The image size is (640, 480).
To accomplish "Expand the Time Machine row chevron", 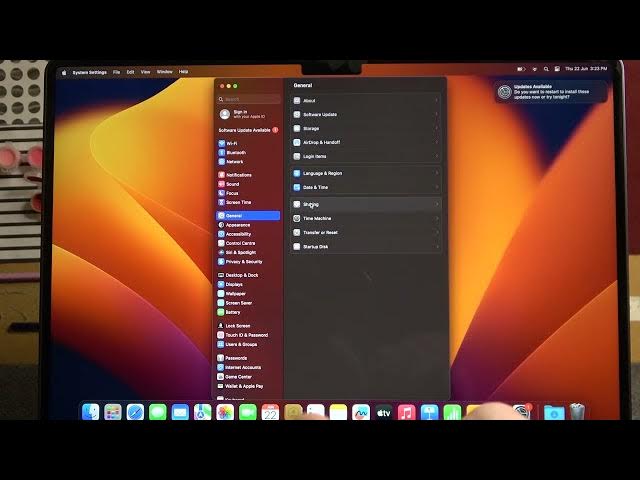I will point(436,218).
